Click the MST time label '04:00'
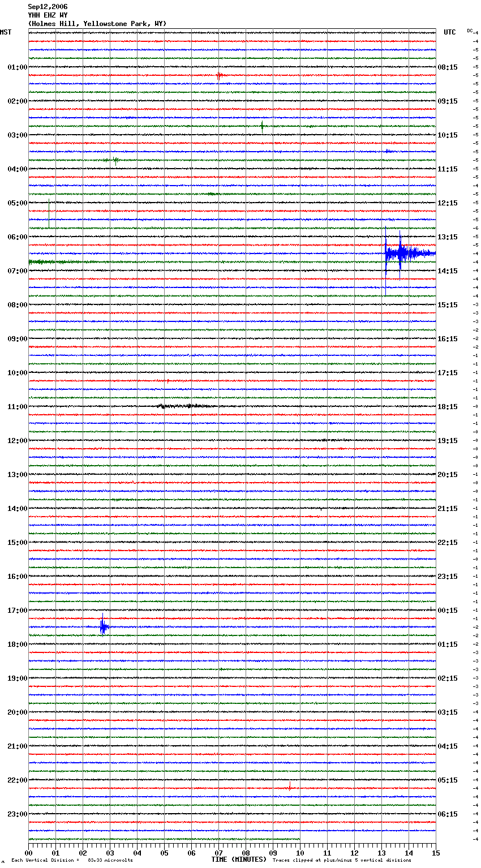 tap(18, 169)
